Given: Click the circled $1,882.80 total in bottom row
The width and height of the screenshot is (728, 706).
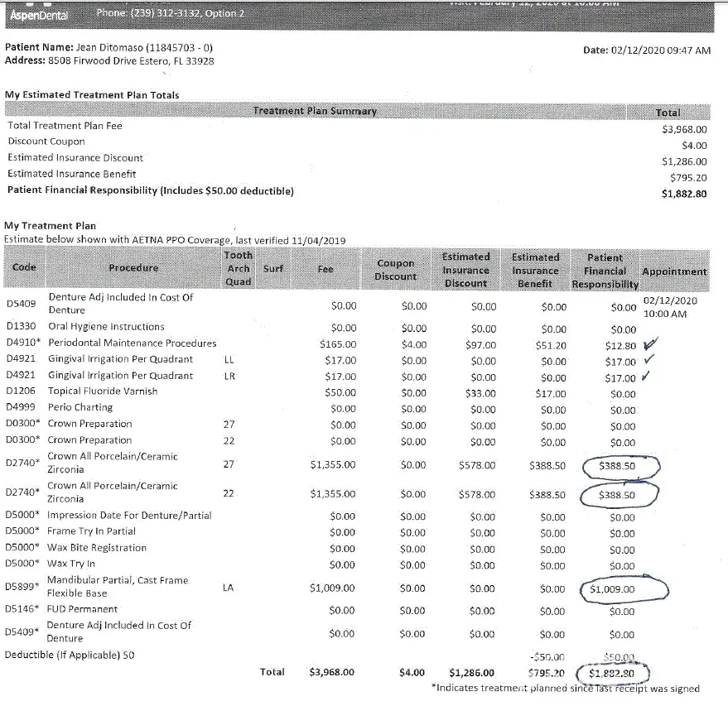Looking at the screenshot, I should click(x=614, y=673).
